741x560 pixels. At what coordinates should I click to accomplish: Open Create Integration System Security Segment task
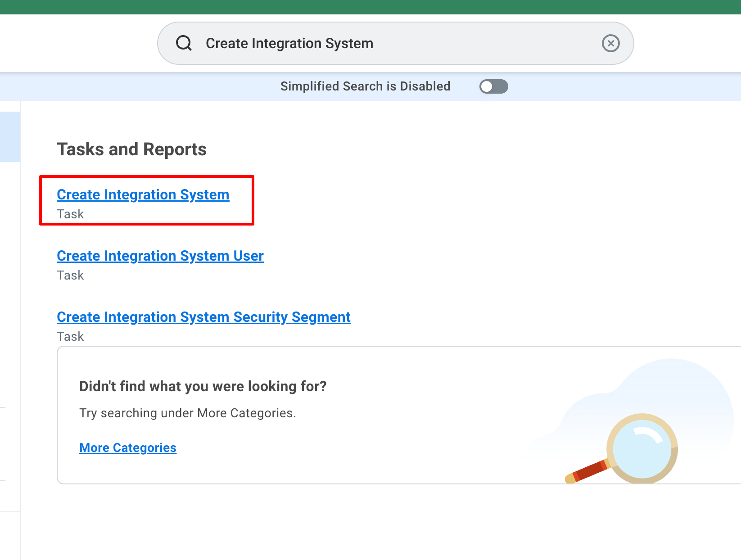[x=203, y=317]
